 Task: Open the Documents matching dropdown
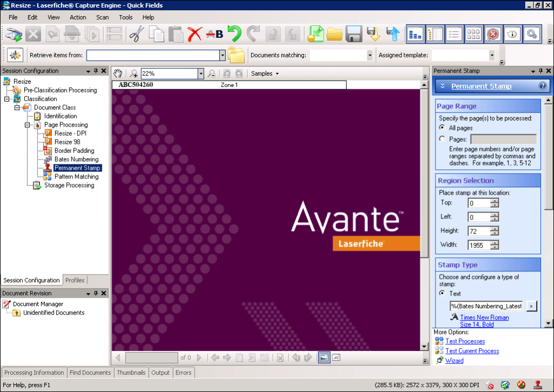[370, 55]
